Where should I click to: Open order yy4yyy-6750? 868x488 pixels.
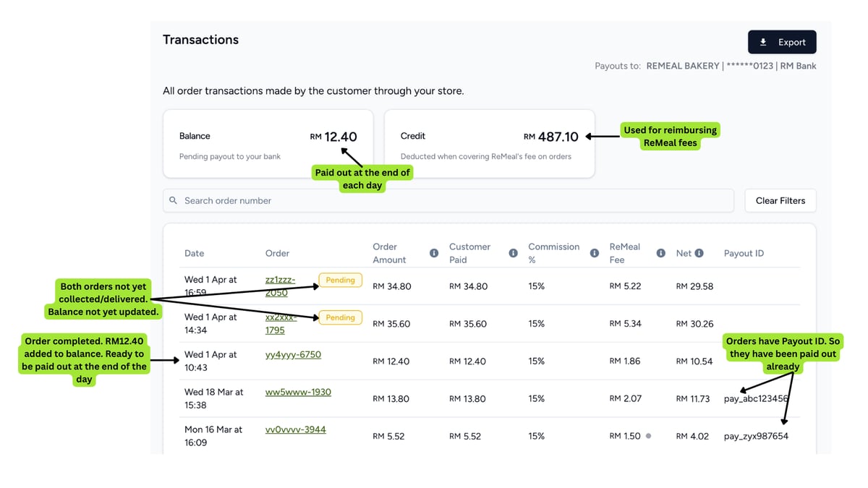tap(293, 354)
